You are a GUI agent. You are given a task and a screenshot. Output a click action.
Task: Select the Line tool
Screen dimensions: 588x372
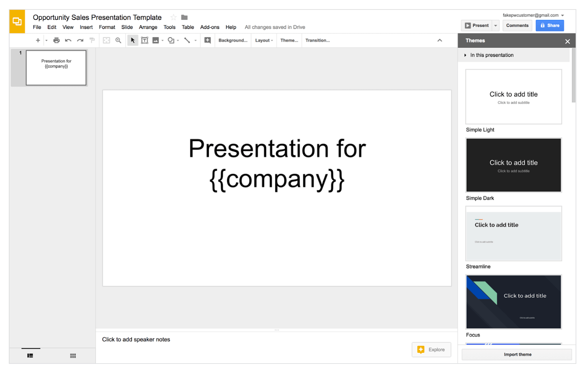[x=187, y=40]
